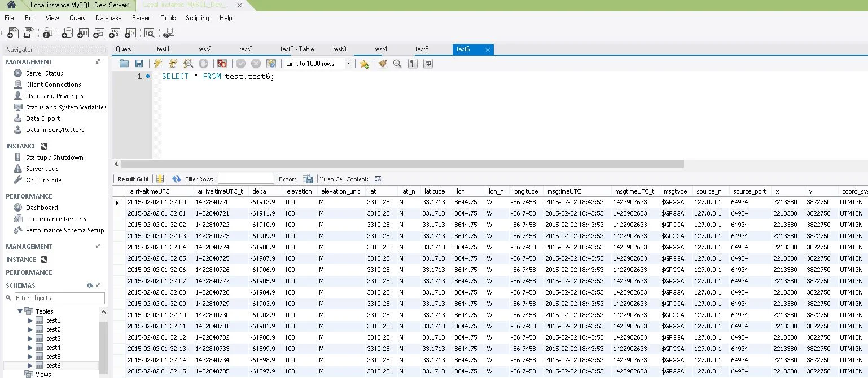The height and width of the screenshot is (378, 868).
Task: Click the reconnect to DBMS icon
Action: click(x=168, y=33)
